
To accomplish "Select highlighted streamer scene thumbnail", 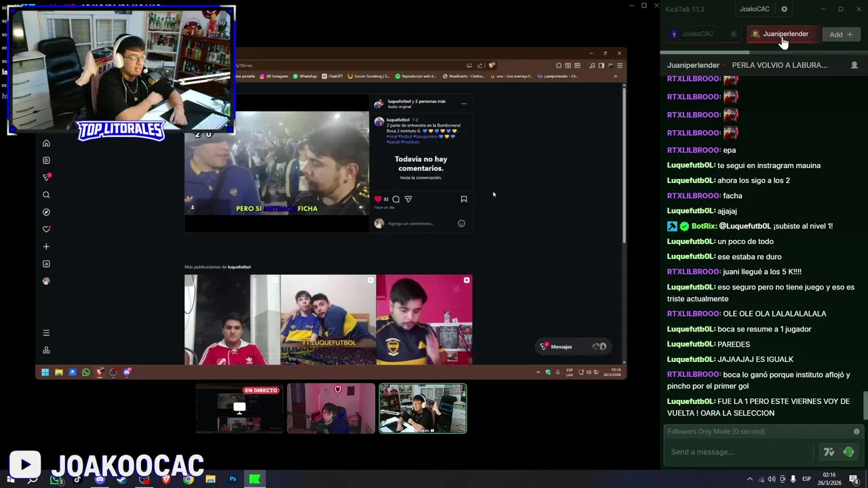I will [422, 409].
